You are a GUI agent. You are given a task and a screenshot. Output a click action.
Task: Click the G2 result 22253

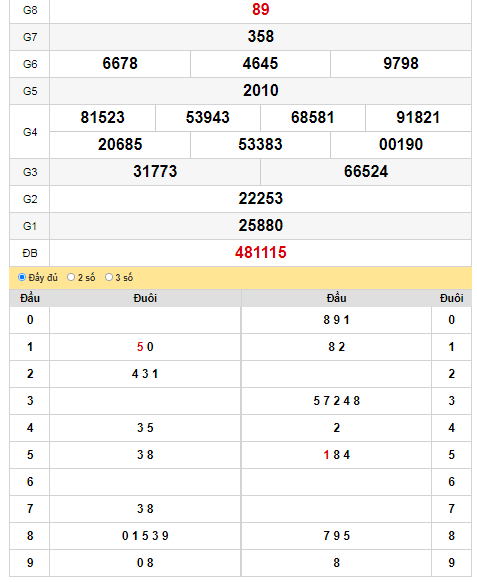point(261,199)
